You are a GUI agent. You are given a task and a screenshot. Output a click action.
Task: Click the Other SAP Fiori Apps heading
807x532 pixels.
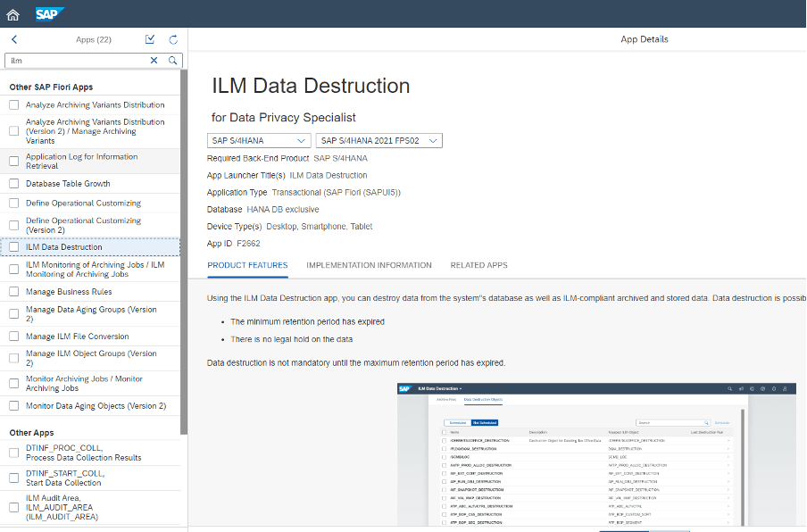point(51,87)
